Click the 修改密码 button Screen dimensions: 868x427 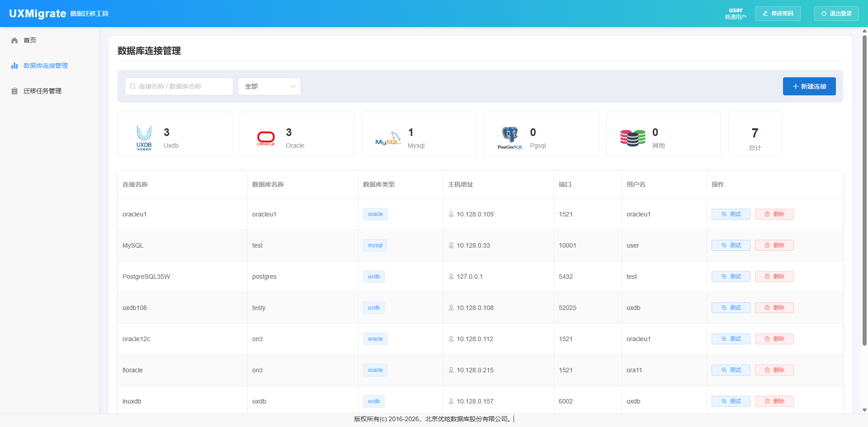tap(778, 14)
